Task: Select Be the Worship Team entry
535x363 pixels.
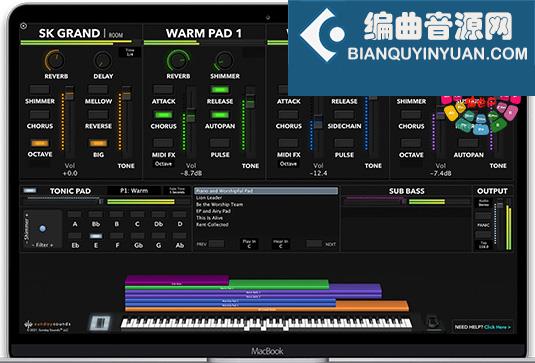Action: pyautogui.click(x=219, y=204)
